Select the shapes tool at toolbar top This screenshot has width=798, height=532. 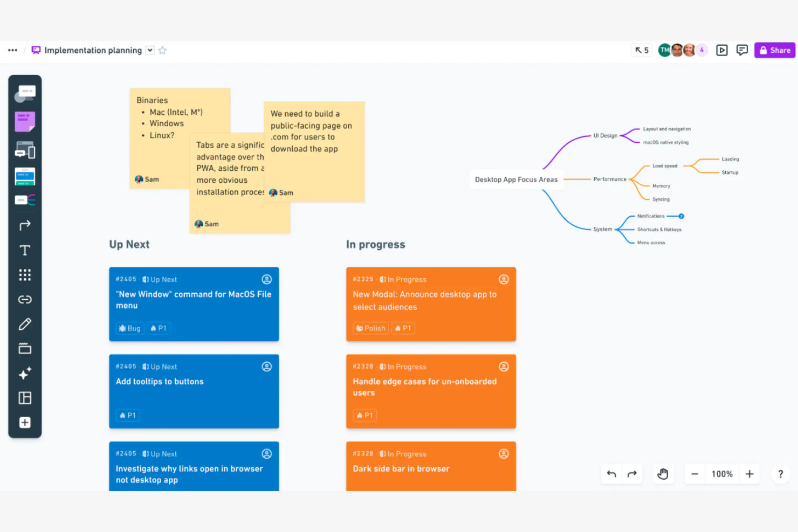click(25, 92)
